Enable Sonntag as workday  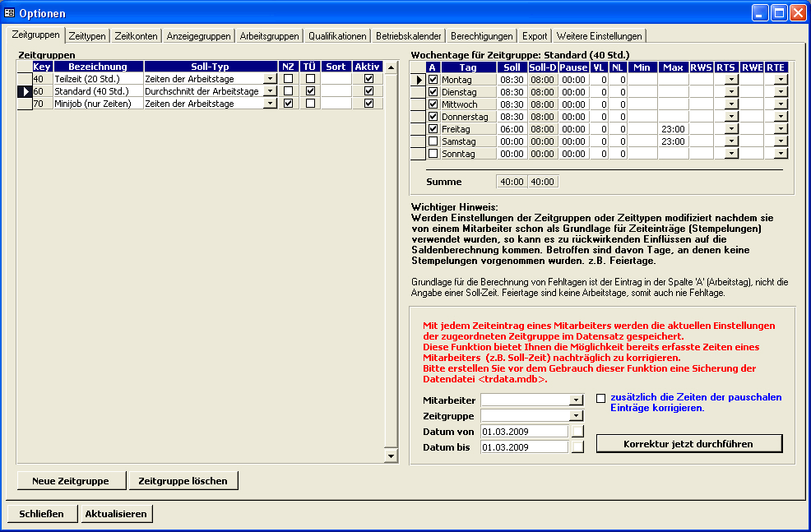click(x=433, y=154)
